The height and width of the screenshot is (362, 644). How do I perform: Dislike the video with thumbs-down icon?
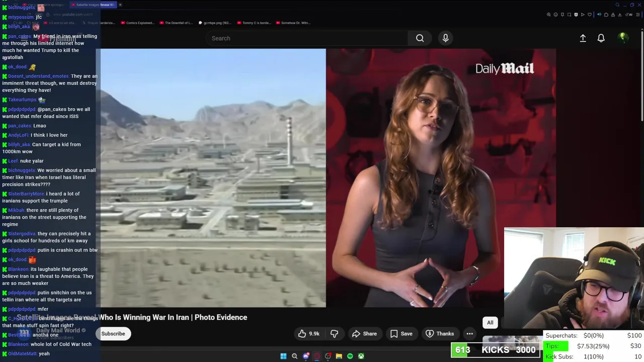334,333
